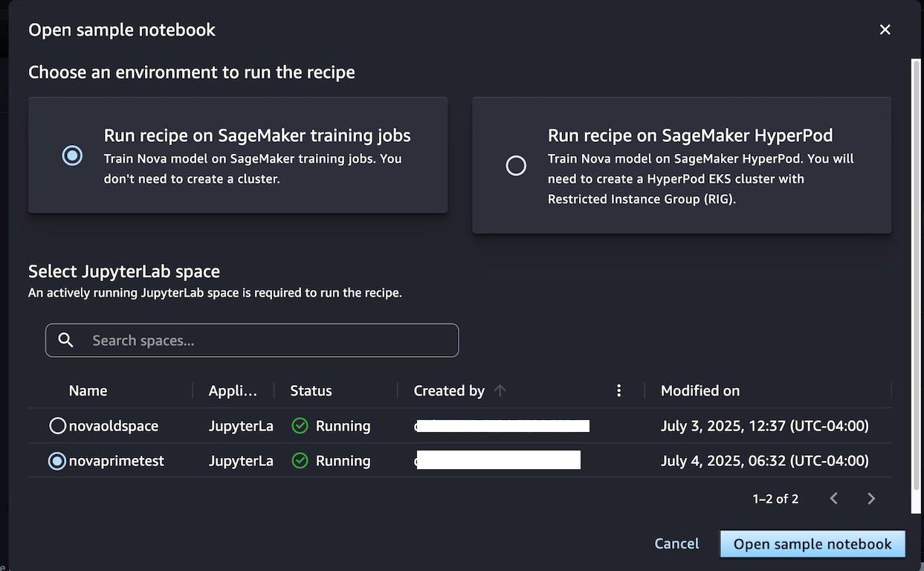Image resolution: width=924 pixels, height=571 pixels.
Task: Sort by Modified on column header
Action: point(700,390)
